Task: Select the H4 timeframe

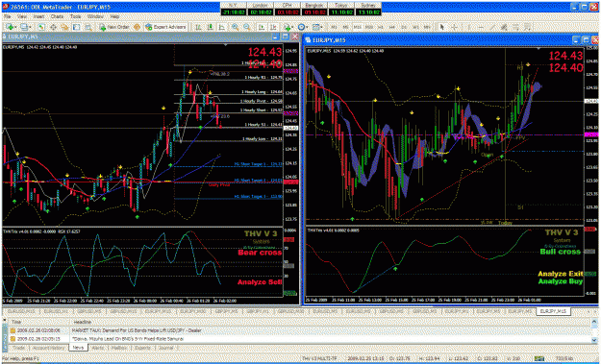Action: [x=392, y=27]
